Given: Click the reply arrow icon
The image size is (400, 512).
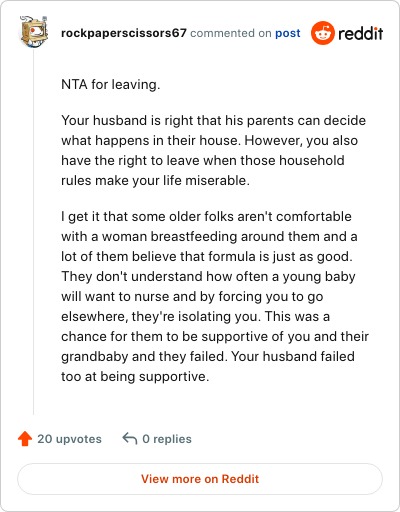Looking at the screenshot, I should [130, 439].
